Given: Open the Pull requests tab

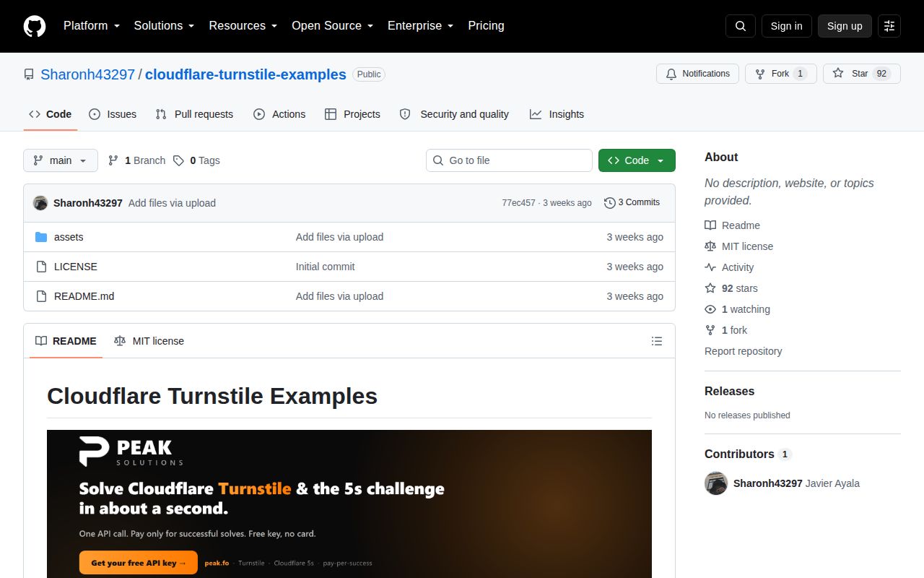Looking at the screenshot, I should tap(195, 114).
